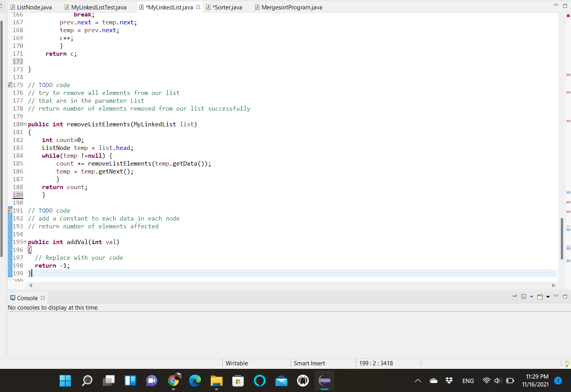Viewport: 571px width, 392px height.
Task: Open the Alexa app from taskbar
Action: coord(260,381)
